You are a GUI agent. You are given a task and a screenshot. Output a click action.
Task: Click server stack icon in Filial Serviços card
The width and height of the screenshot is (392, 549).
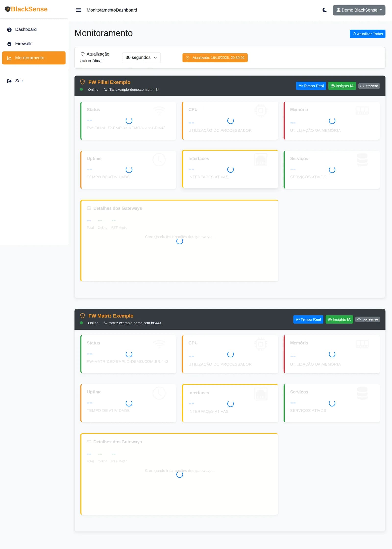(362, 160)
